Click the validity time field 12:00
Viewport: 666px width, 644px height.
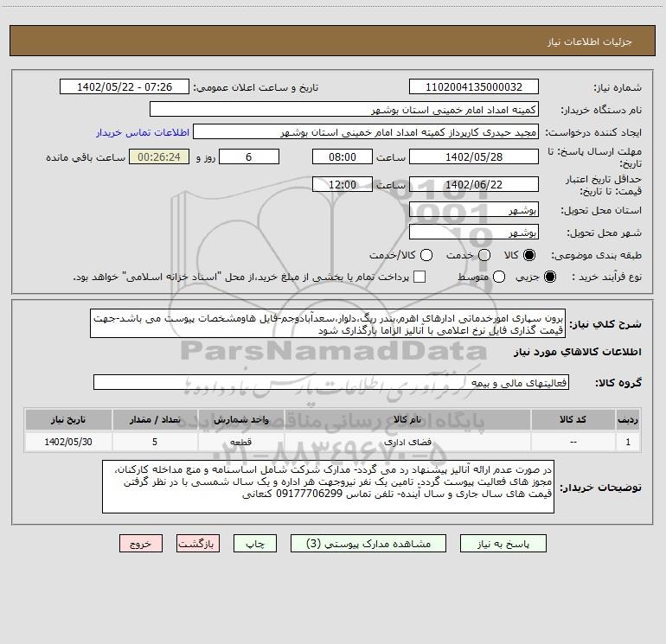coord(343,184)
